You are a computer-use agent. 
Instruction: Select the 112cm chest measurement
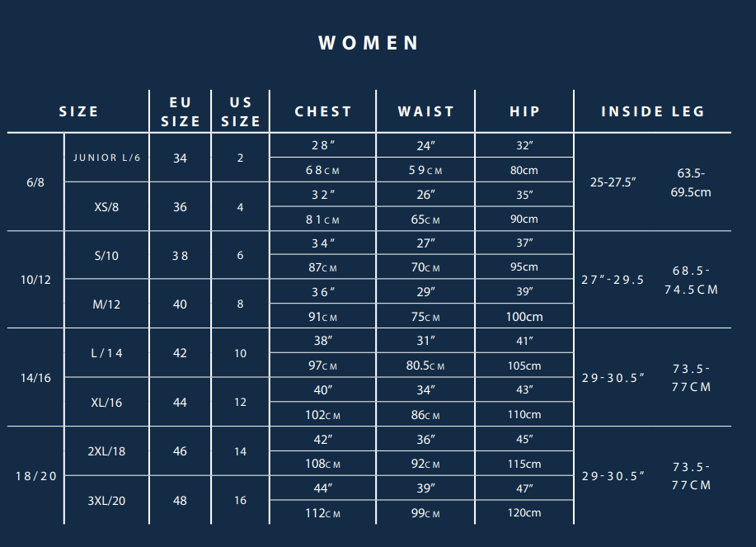point(322,513)
